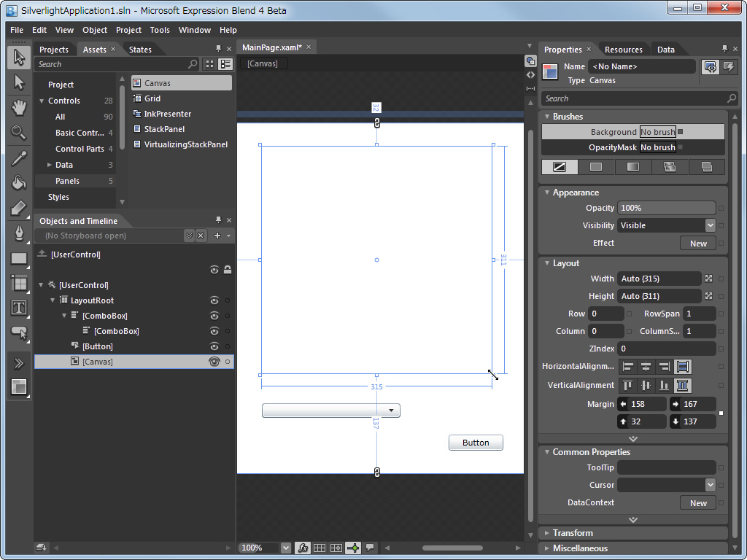Select the Eyedropper tool
The width and height of the screenshot is (747, 560).
(x=19, y=158)
